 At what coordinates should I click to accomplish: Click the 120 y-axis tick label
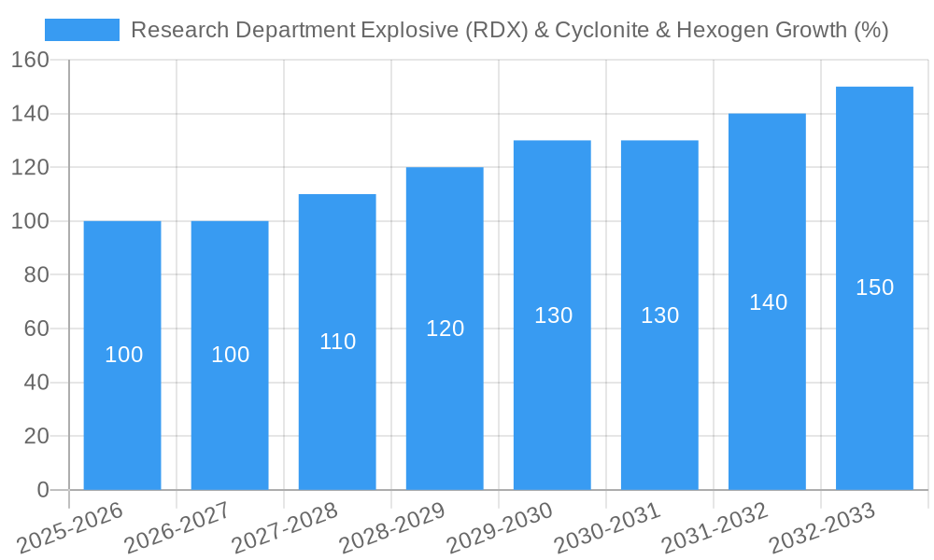click(x=31, y=167)
